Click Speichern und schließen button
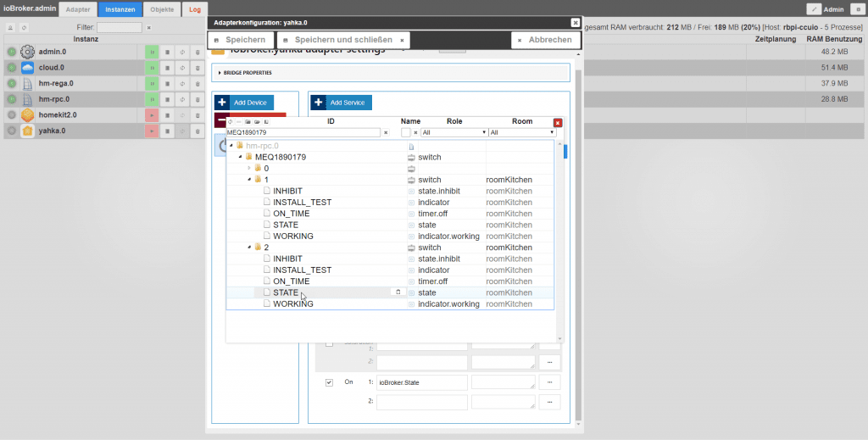868x440 pixels. [x=343, y=40]
